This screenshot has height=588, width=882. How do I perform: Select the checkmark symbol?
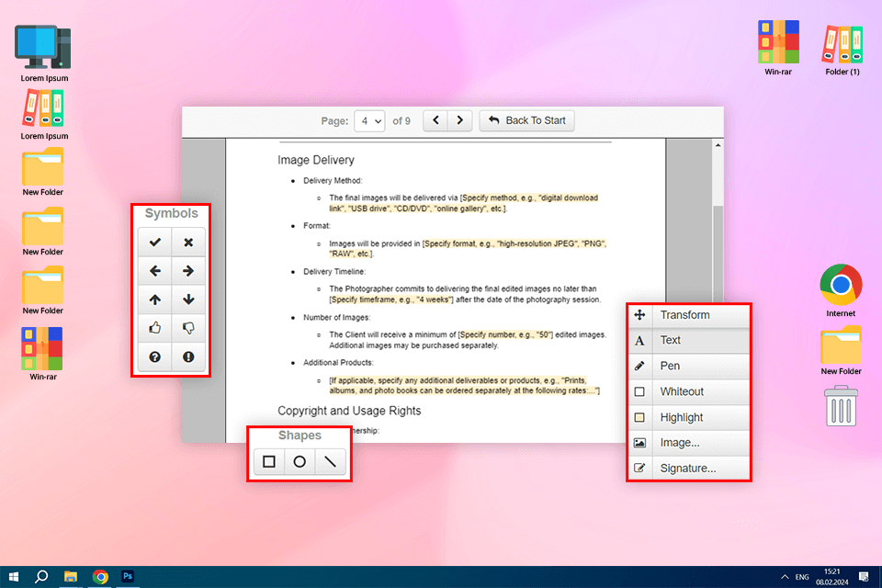point(155,242)
